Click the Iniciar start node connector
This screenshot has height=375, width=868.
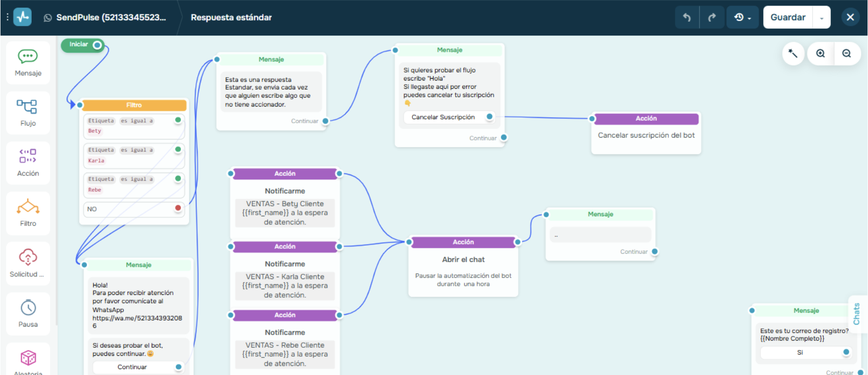pos(97,45)
